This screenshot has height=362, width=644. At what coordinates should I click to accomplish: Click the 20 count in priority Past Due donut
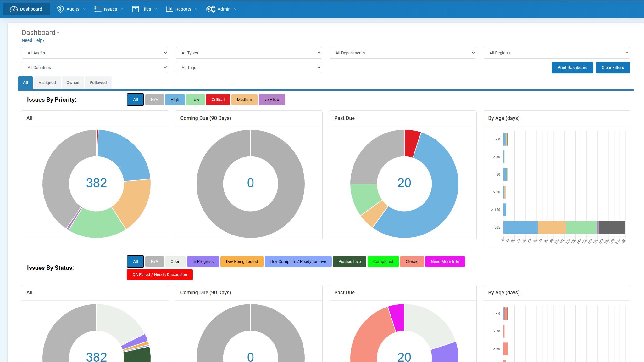(x=404, y=183)
